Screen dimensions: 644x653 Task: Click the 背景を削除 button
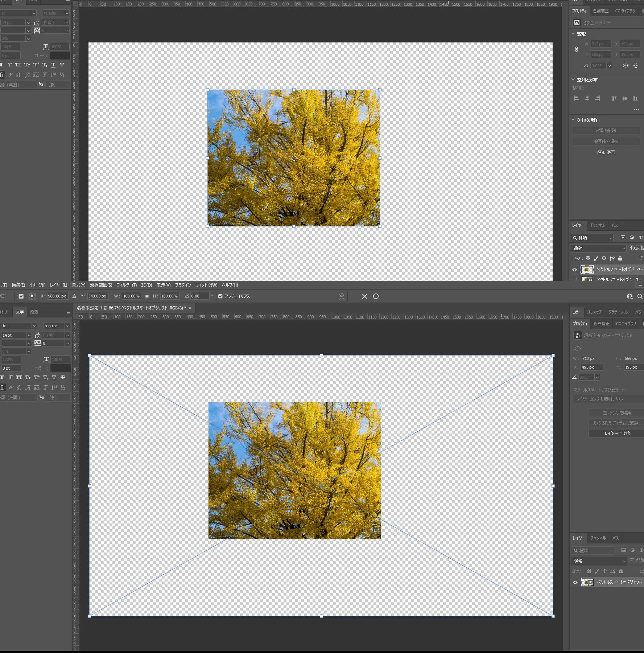[x=606, y=131]
